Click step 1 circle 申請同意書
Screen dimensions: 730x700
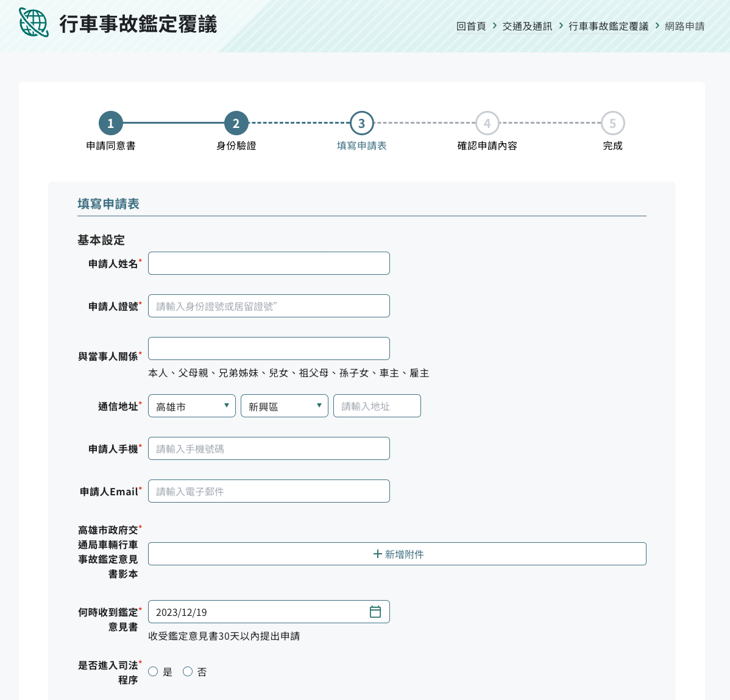[x=111, y=123]
